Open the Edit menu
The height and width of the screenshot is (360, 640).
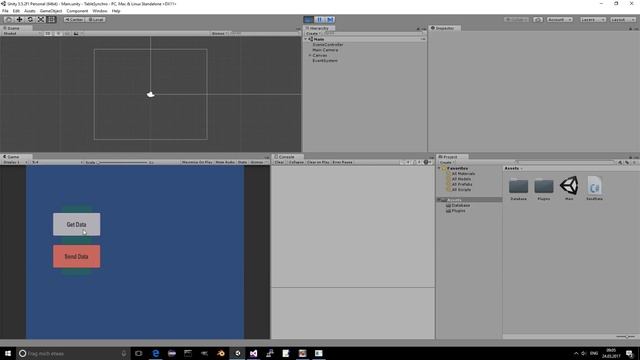pos(16,11)
